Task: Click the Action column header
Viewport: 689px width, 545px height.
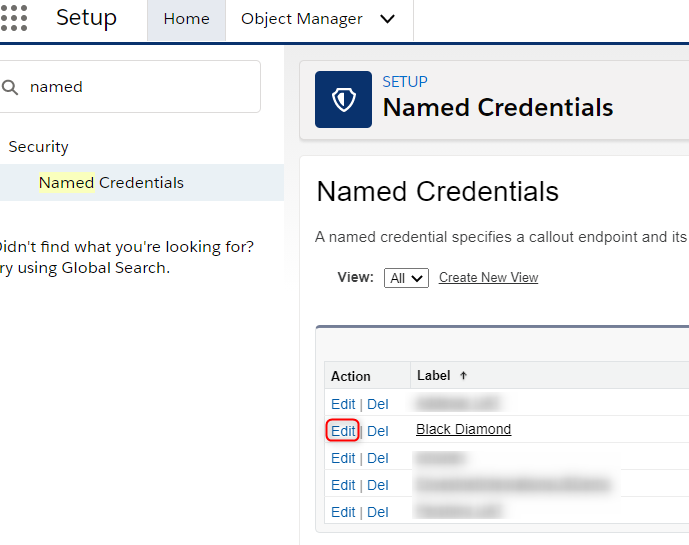Action: pos(351,376)
